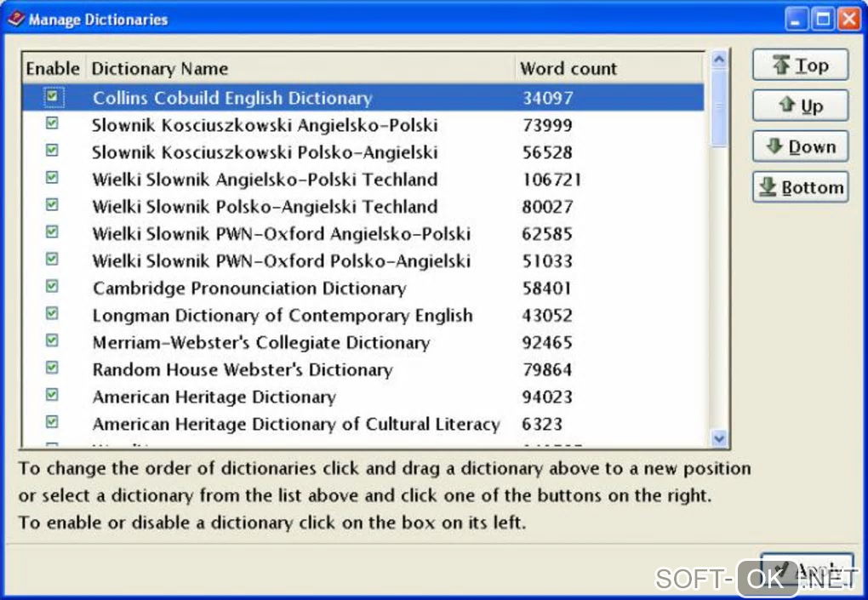The image size is (868, 600).
Task: Select Wielki Slownik Angielsko-Polski Techland name
Action: pos(265,180)
